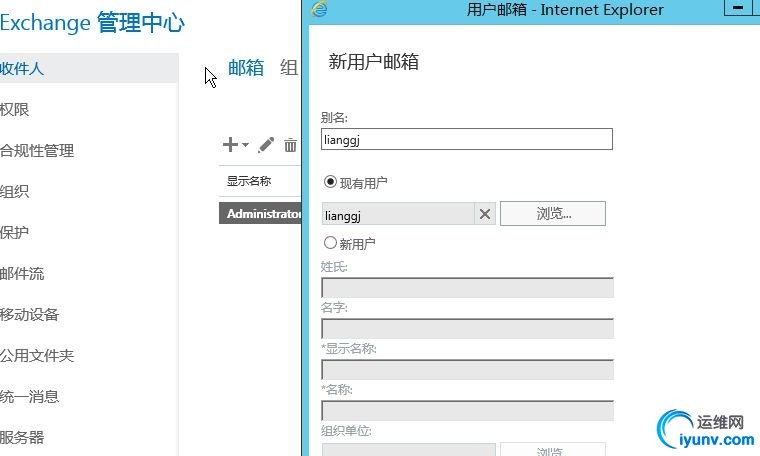Select the 新用户 radio button
Screen dimensions: 760x456
[x=330, y=242]
